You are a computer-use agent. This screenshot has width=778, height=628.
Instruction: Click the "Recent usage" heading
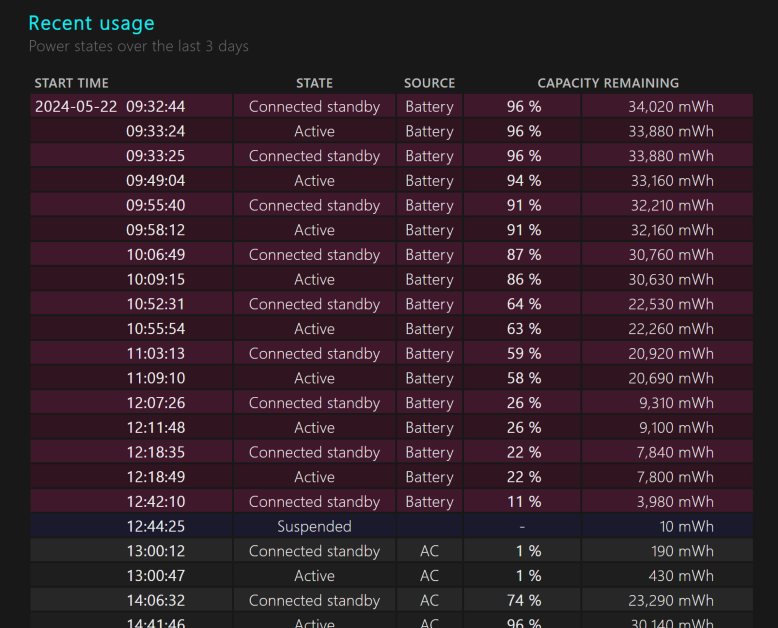tap(91, 23)
